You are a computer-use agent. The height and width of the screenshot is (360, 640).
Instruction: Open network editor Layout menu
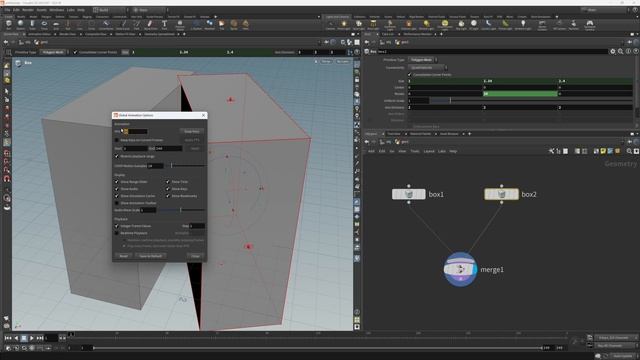(429, 151)
